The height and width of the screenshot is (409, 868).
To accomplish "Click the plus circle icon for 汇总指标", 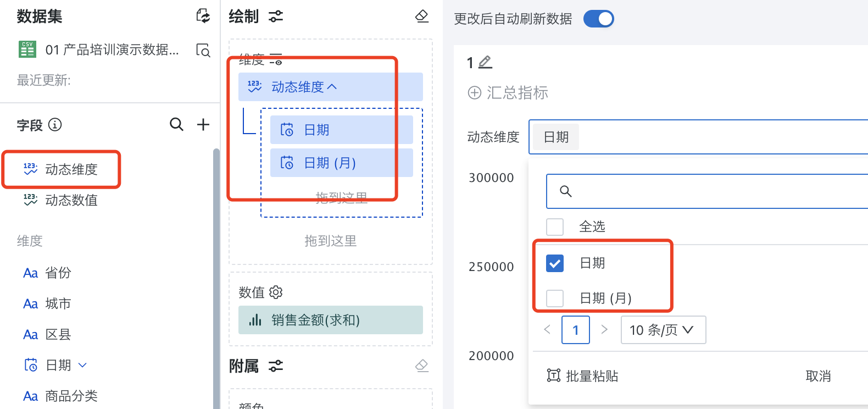I will [475, 92].
